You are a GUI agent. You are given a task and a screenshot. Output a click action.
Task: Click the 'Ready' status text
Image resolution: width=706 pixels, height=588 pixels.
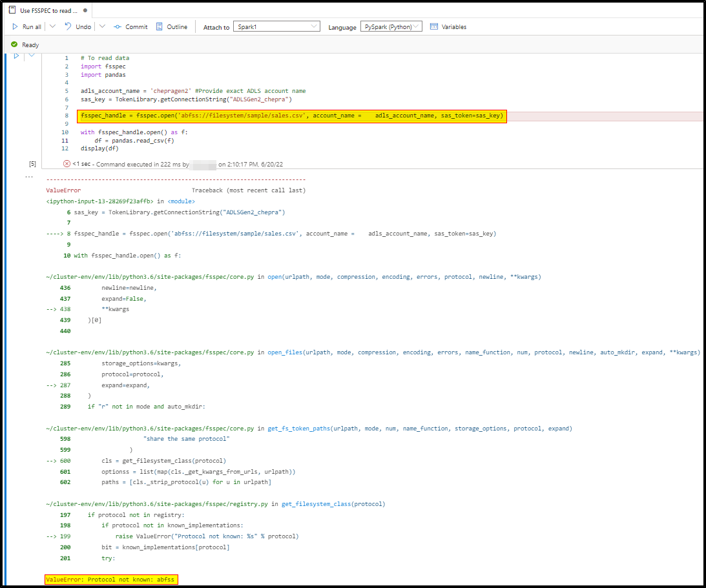30,45
